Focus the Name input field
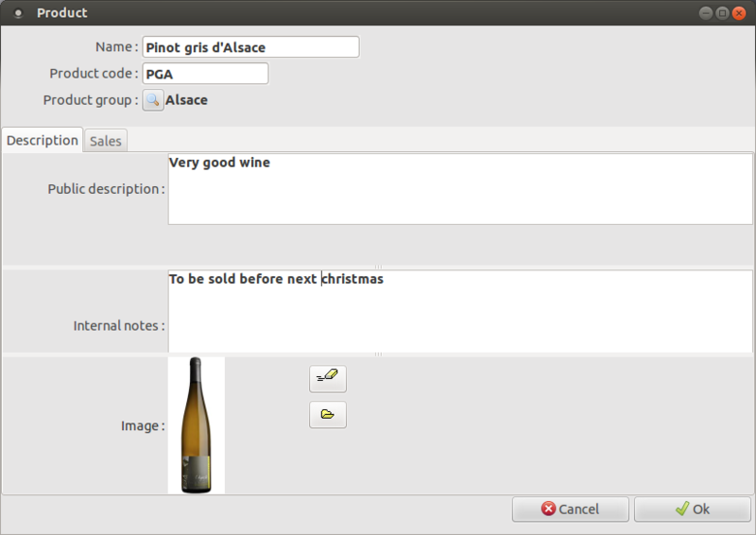 point(250,47)
